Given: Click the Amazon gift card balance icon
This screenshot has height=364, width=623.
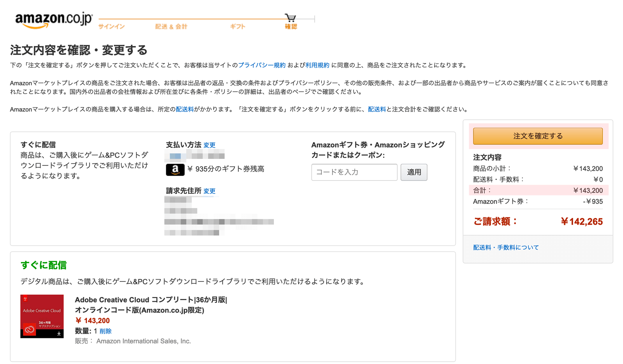Looking at the screenshot, I should (175, 169).
